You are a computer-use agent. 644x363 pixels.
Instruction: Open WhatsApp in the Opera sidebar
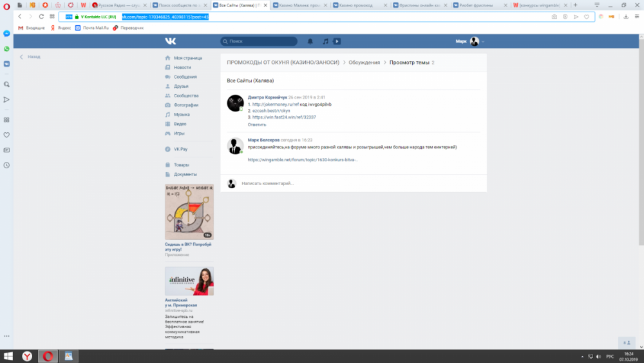[x=6, y=48]
